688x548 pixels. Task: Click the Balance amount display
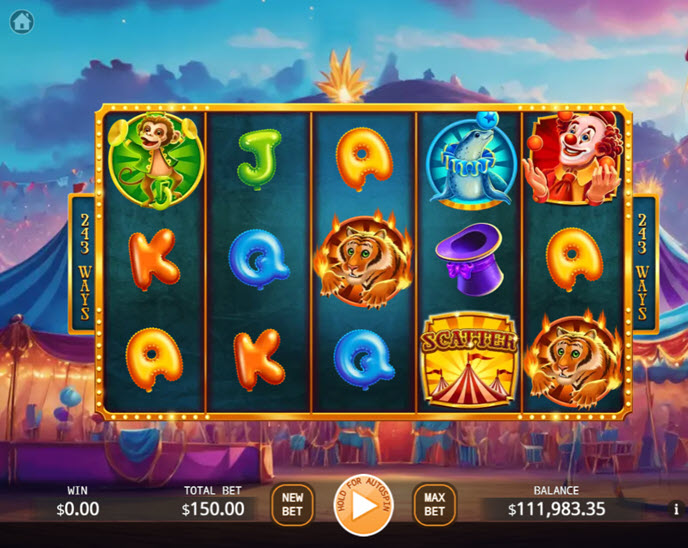[556, 509]
